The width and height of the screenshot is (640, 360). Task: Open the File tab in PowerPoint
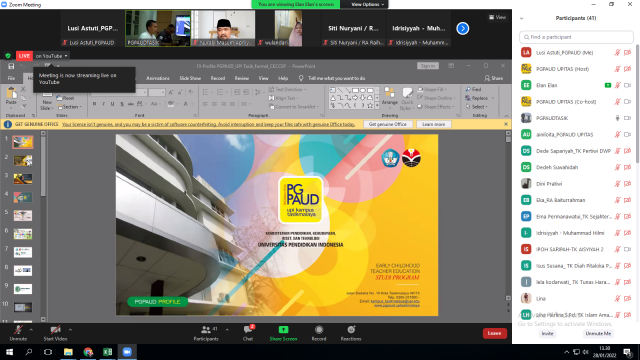pos(11,78)
